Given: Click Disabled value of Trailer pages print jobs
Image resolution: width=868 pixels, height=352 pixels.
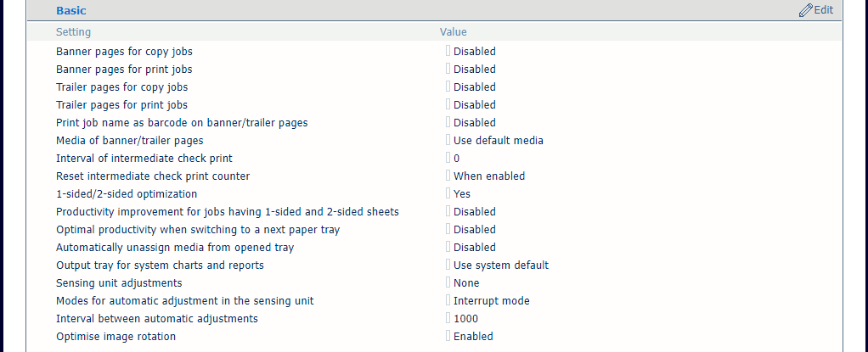Looking at the screenshot, I should coord(474,105).
